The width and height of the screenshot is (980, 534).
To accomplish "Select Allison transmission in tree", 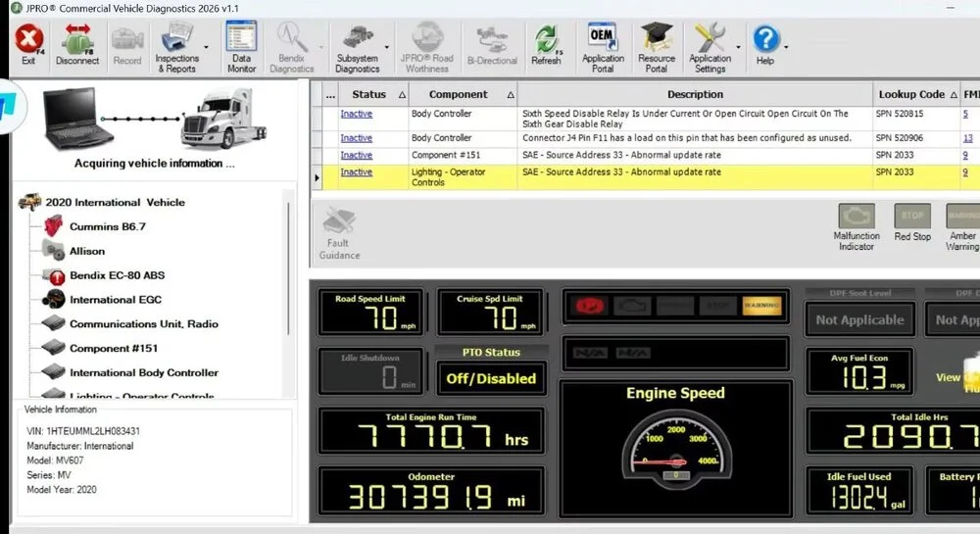I will pyautogui.click(x=87, y=251).
